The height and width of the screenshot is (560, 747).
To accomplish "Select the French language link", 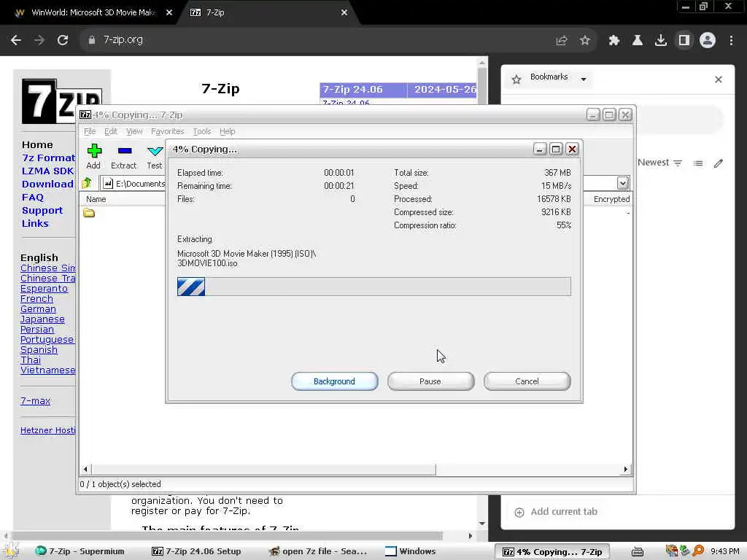I will pyautogui.click(x=36, y=299).
